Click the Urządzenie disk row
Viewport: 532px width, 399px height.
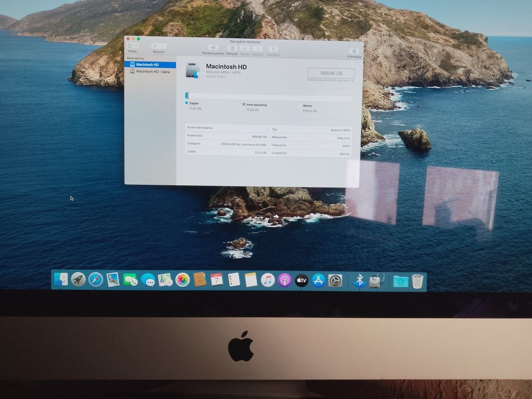(x=311, y=153)
